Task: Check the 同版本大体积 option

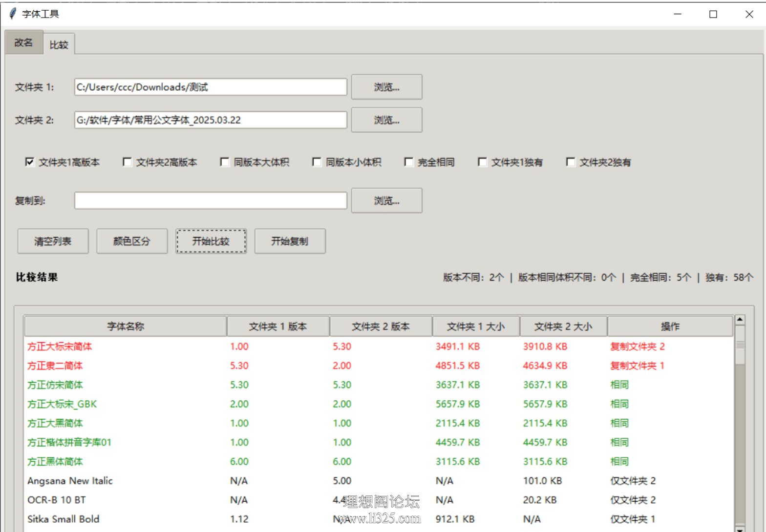Action: pos(225,162)
